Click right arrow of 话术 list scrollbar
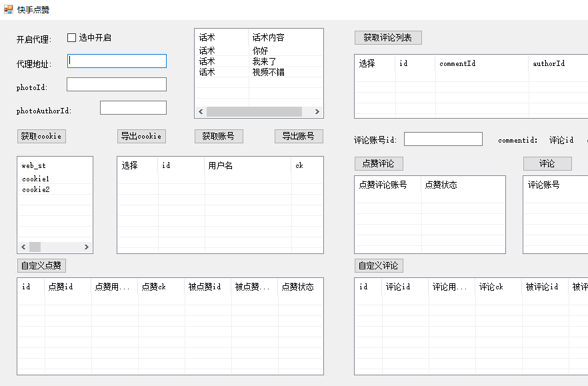 coord(317,112)
